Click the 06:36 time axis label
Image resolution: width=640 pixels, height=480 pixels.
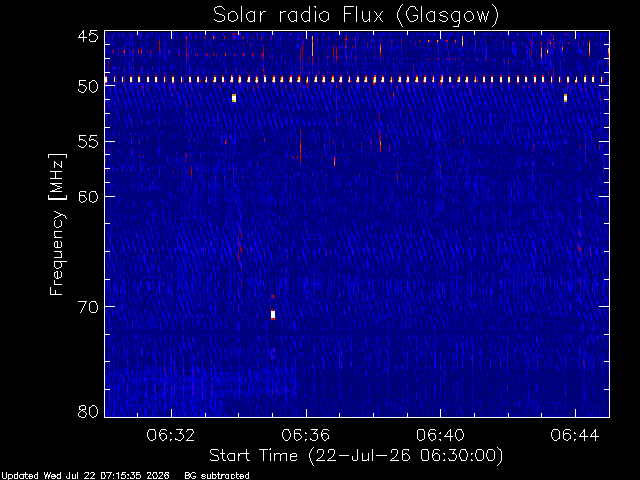point(305,435)
